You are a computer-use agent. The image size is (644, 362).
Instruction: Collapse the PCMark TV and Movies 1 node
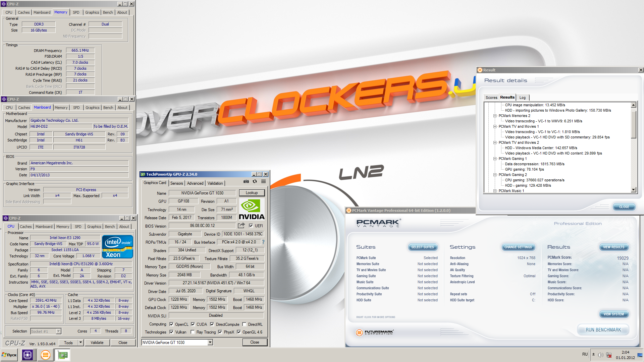495,126
